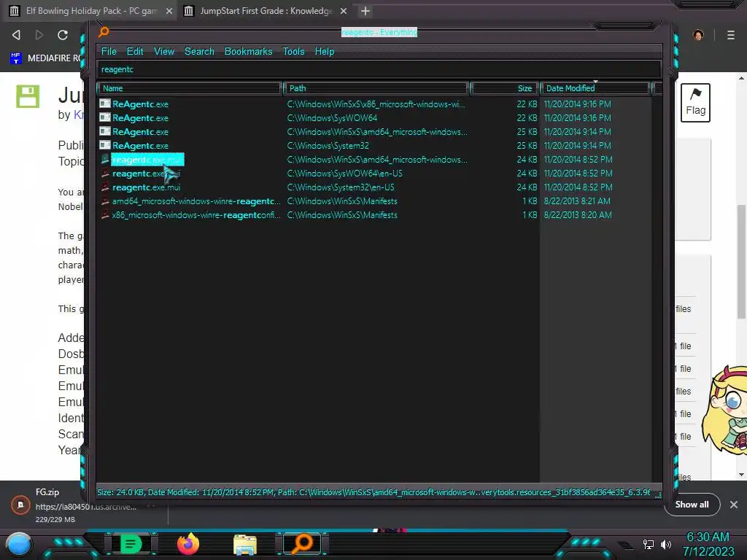The height and width of the screenshot is (560, 747).
Task: Open the Search menu in Everything
Action: (199, 52)
